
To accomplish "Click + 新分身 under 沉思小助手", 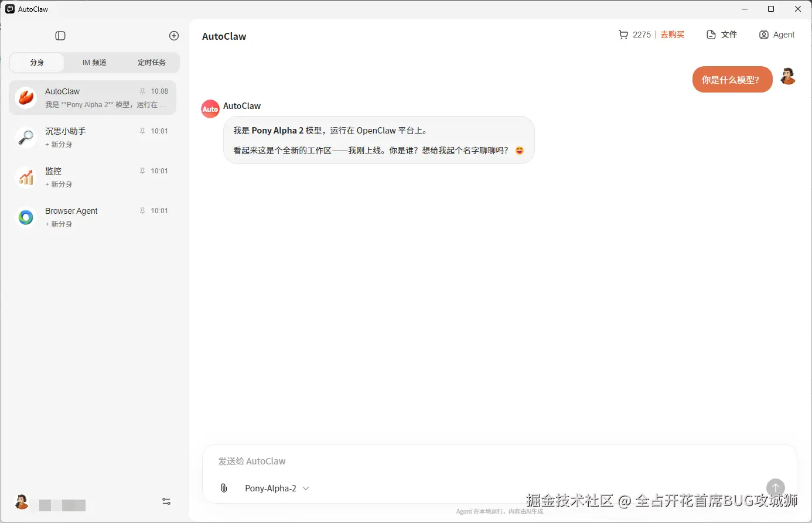I will pyautogui.click(x=59, y=144).
